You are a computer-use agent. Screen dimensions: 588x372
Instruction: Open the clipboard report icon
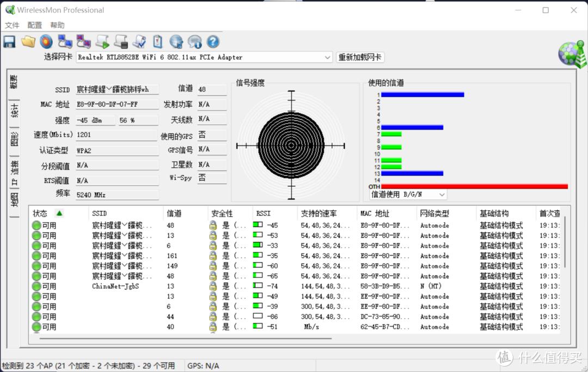pos(158,41)
